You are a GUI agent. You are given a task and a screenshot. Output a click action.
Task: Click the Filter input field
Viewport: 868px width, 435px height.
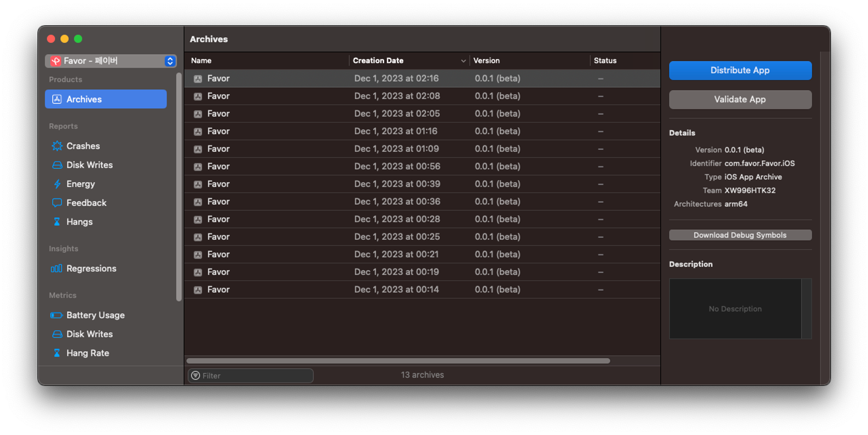251,376
